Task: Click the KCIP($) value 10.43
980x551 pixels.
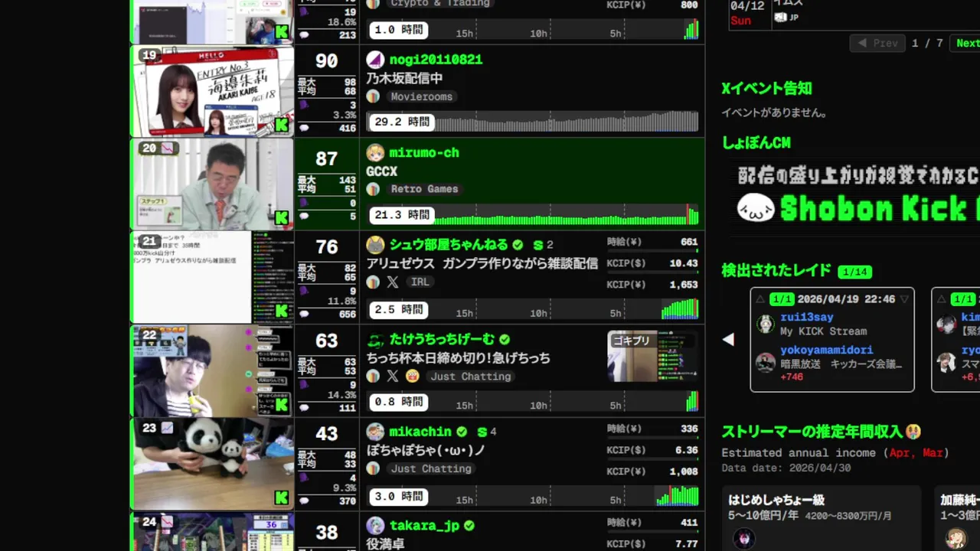Action: tap(683, 263)
